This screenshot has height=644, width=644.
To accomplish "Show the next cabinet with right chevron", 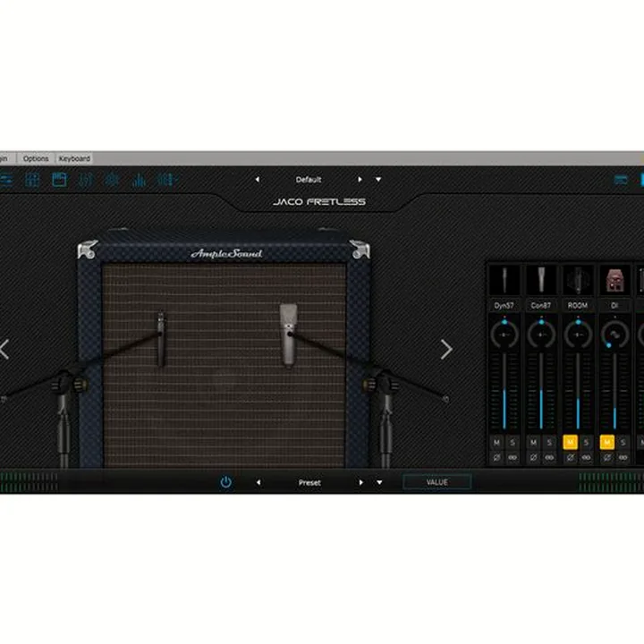I will [446, 350].
